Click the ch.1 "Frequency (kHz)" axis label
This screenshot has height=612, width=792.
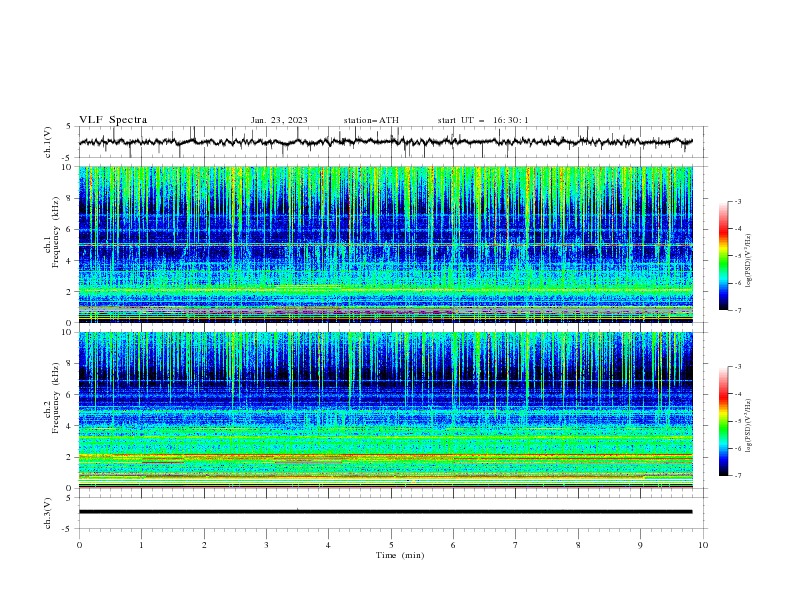pos(55,232)
